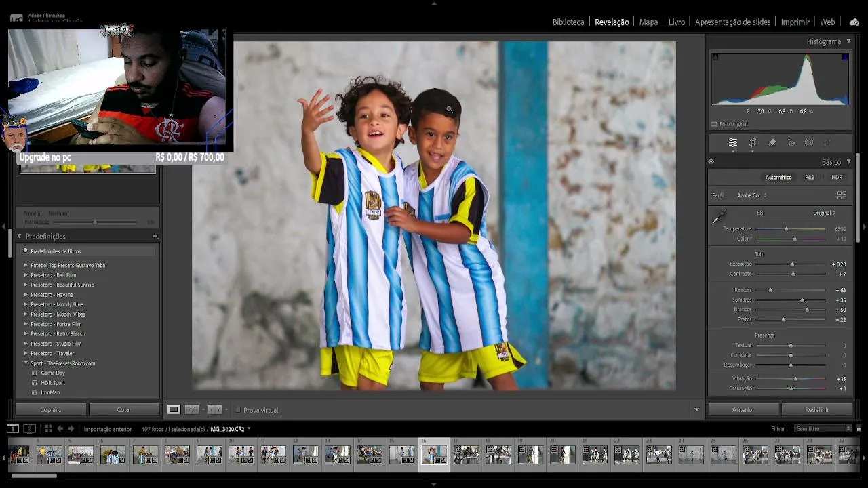This screenshot has height=488, width=868.
Task: Open the profile browser grid icon
Action: [842, 195]
